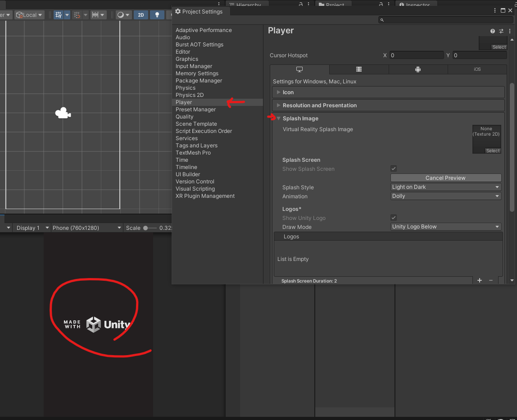Open Graphics settings category
Screen dimensions: 517x420
(186, 59)
